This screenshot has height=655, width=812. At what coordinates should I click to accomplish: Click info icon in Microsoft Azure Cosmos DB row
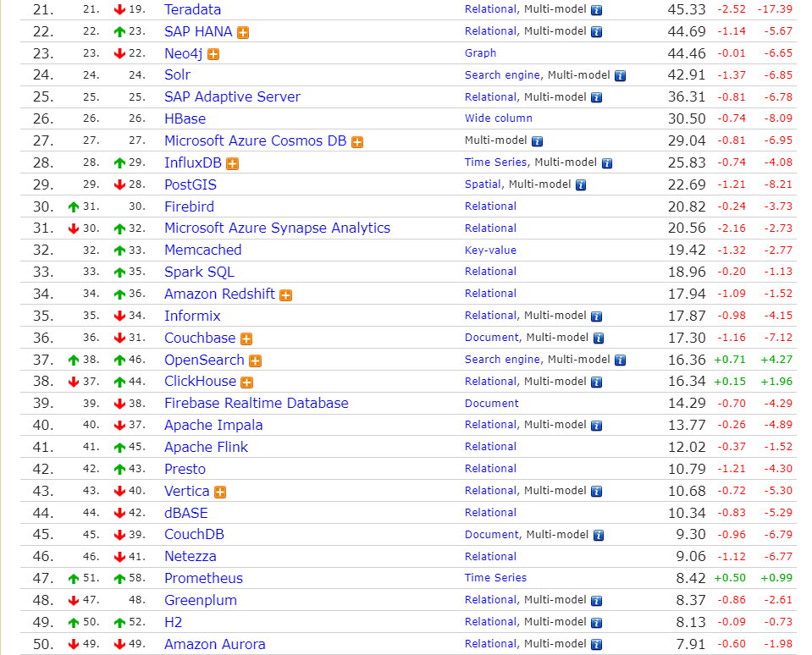538,140
